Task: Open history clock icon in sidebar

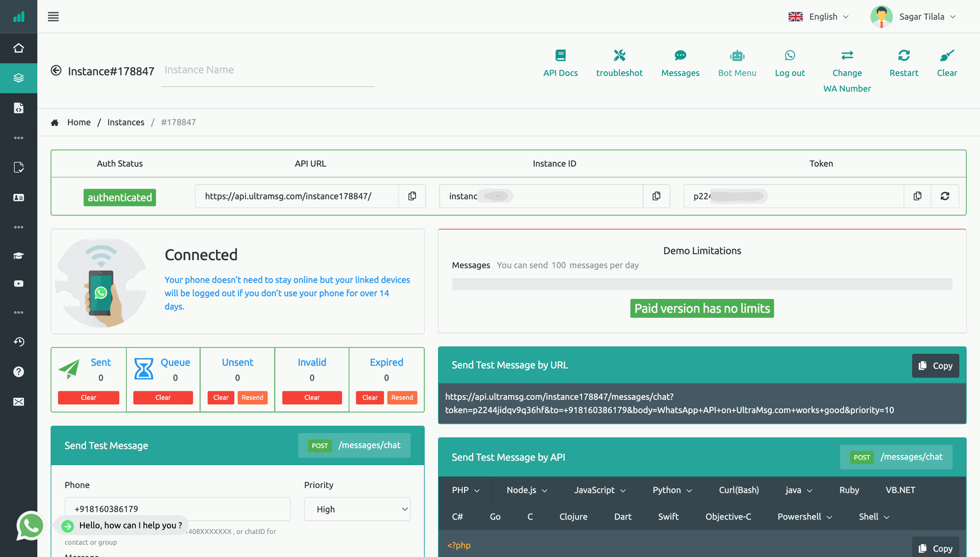Action: click(x=18, y=342)
